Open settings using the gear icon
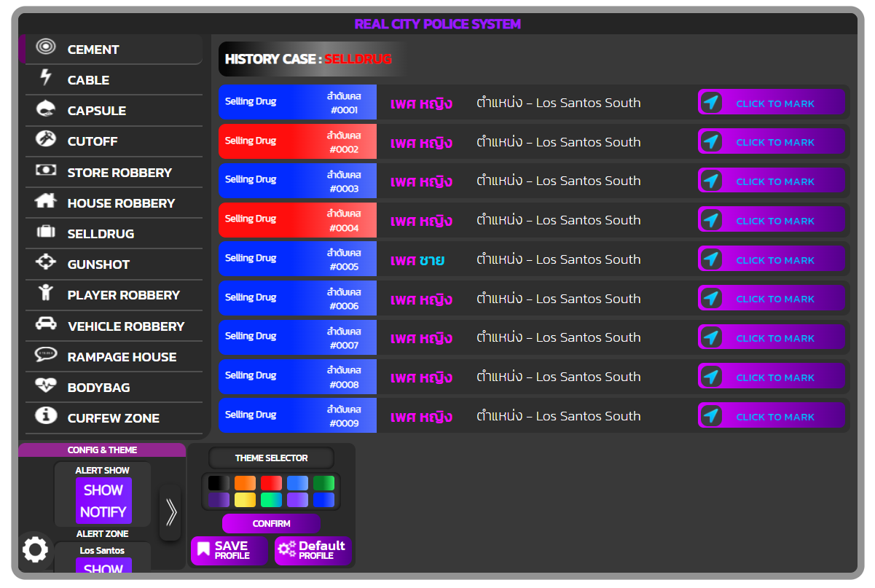This screenshot has width=875, height=588. [x=35, y=550]
